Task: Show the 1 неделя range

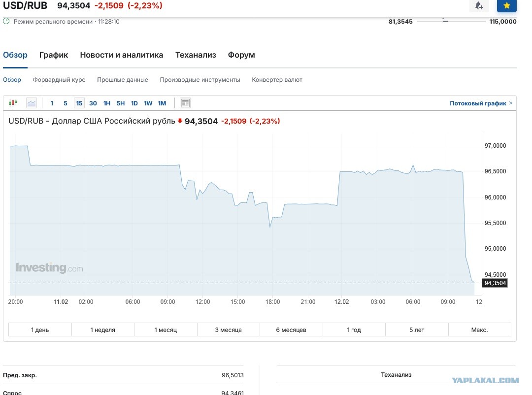Action: 103,329
